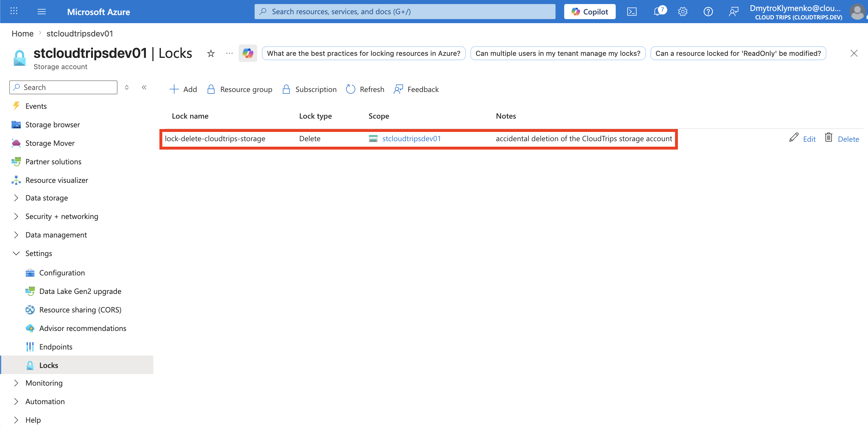The height and width of the screenshot is (427, 868).
Task: Select Locks in the sidebar
Action: click(77, 365)
